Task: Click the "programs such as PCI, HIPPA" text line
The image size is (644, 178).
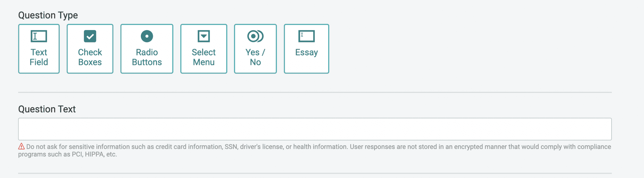Action: 68,154
